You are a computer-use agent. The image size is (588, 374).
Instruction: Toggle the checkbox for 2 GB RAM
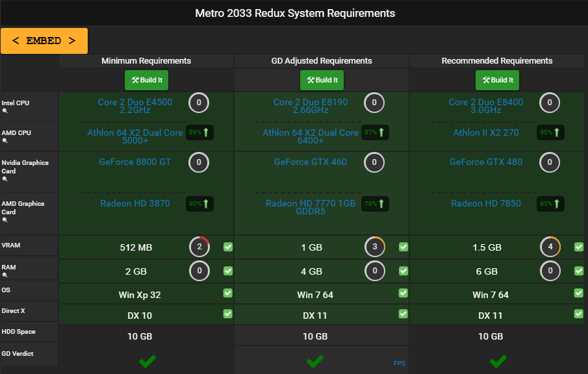[228, 271]
